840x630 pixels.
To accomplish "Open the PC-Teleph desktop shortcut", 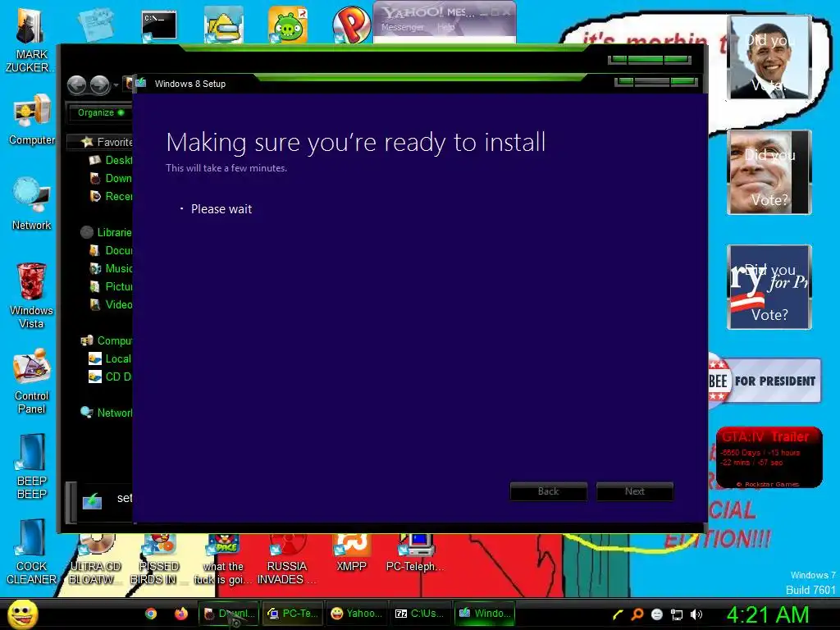I will click(x=415, y=554).
